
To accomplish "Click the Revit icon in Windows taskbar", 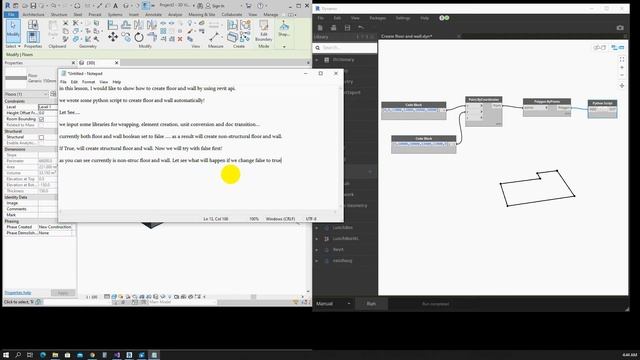I will (129, 355).
